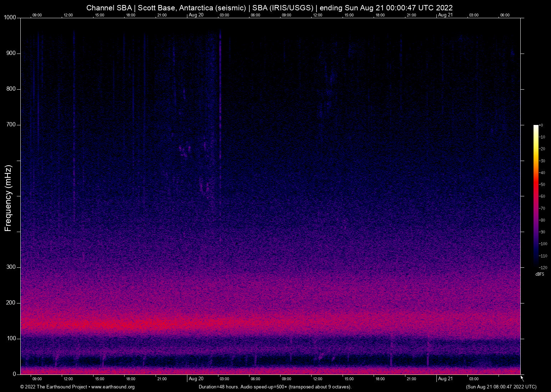Click the 900 frequency tick label
This screenshot has height=392, width=551.
click(10, 53)
